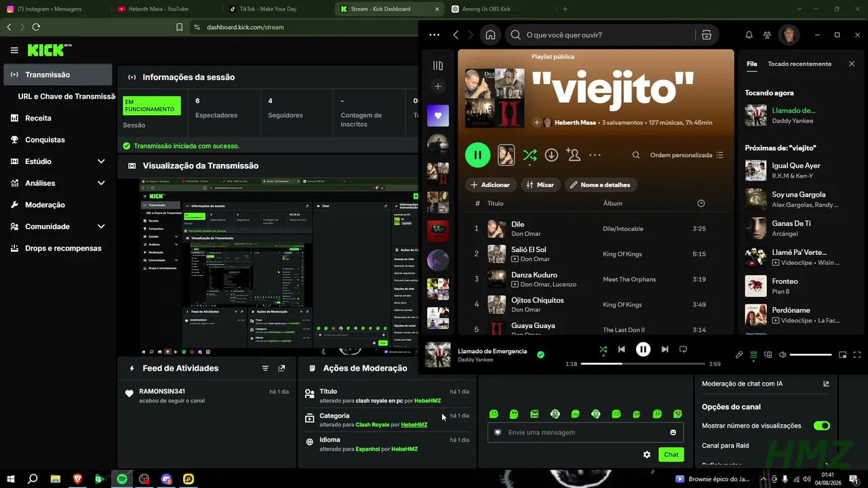Switch to the Fila tab in Spotify
The image size is (868, 488).
752,64
